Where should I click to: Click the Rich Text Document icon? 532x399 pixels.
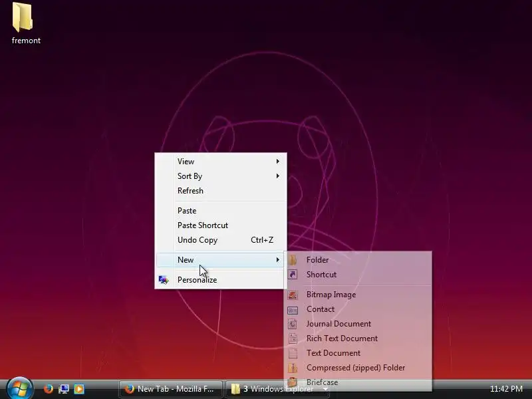[293, 338]
